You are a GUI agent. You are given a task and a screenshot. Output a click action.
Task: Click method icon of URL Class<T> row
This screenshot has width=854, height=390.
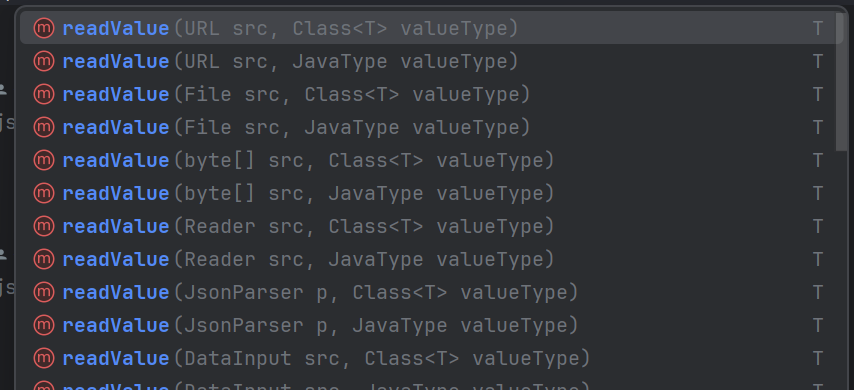click(x=44, y=28)
